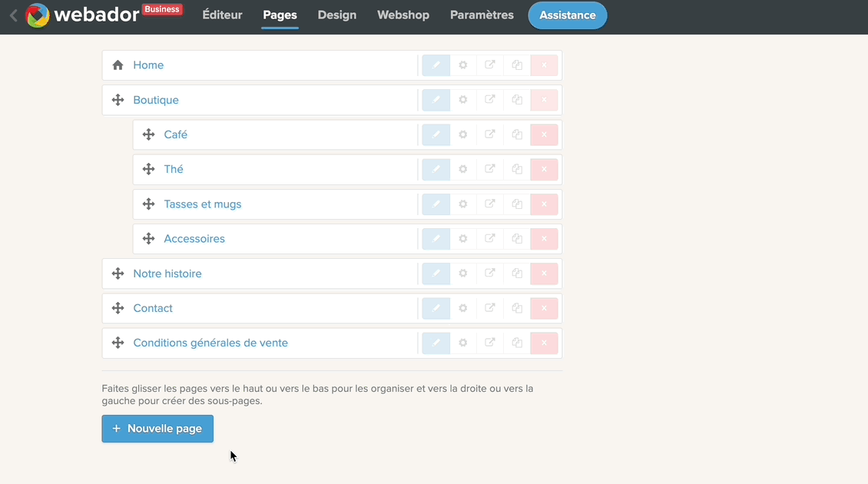Click the home icon beside Home
The image size is (868, 484).
tap(118, 65)
